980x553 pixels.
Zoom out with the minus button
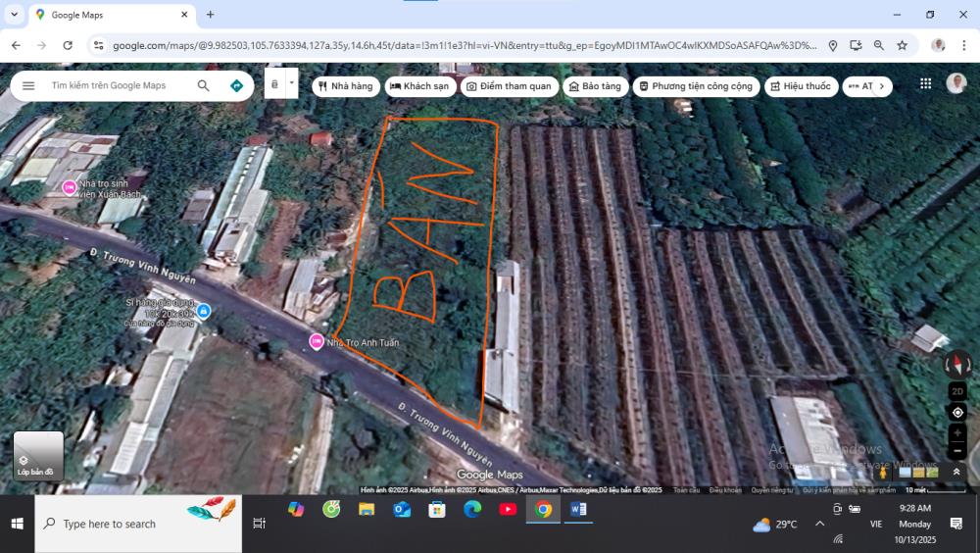click(x=957, y=450)
